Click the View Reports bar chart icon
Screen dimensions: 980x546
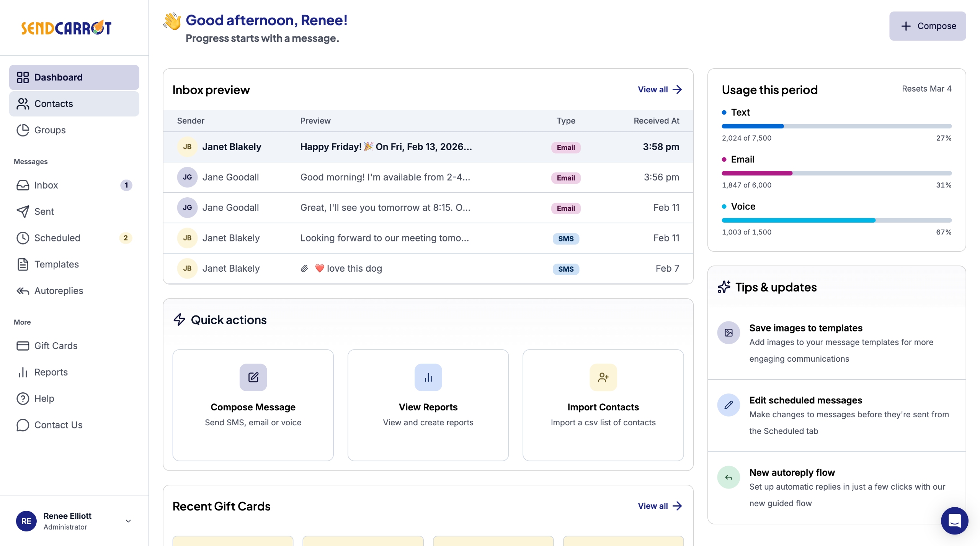tap(428, 377)
